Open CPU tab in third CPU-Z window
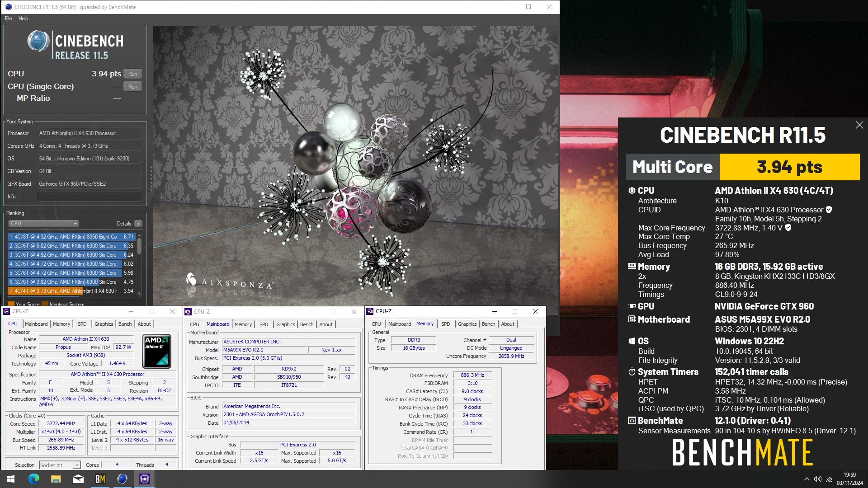Screen dimensions: 868x488 376,324
